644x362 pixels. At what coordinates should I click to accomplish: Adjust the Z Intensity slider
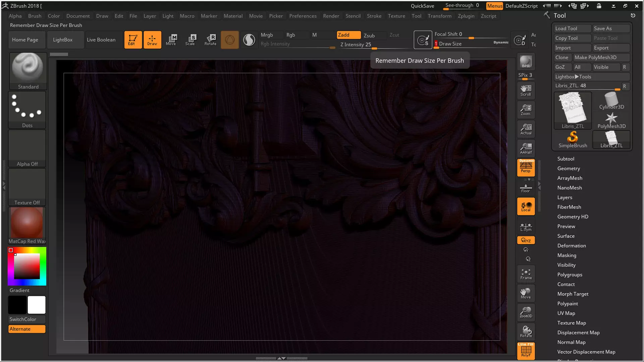375,45
